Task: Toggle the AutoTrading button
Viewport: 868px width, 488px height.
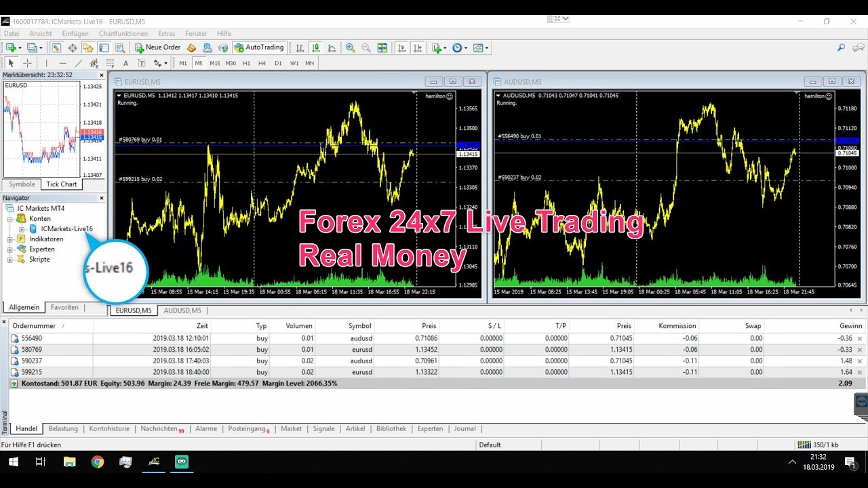Action: [259, 47]
